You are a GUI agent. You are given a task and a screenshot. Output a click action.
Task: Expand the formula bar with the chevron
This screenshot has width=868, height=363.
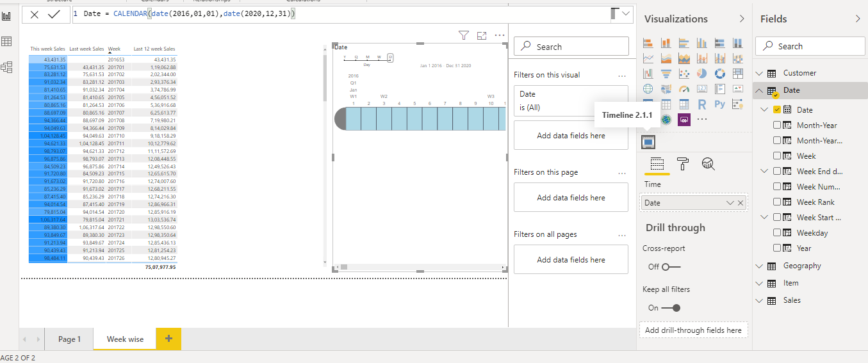click(x=626, y=14)
